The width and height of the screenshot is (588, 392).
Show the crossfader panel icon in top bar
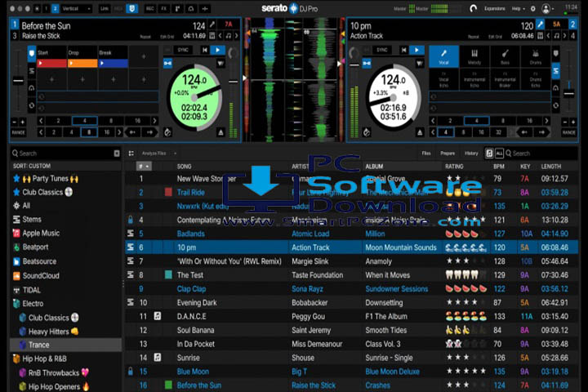pos(205,8)
